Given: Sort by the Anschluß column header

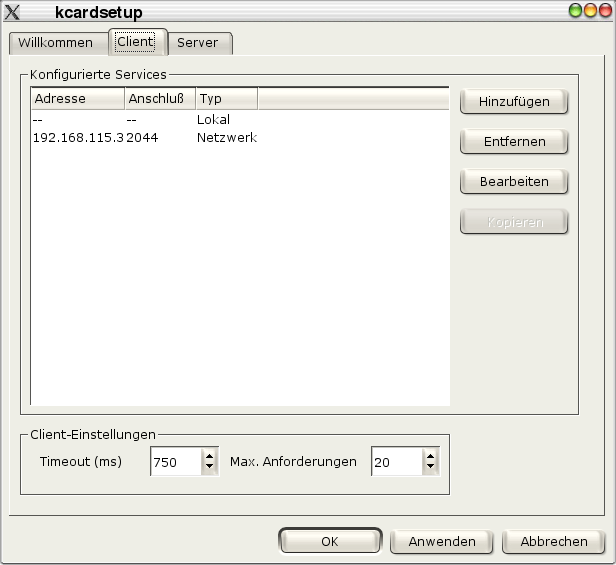Looking at the screenshot, I should click(x=160, y=99).
